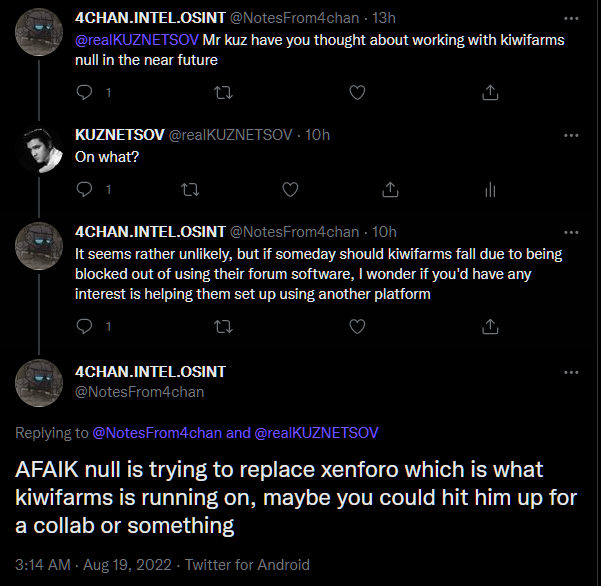Open more options on first tweet
This screenshot has height=586, width=601.
(571, 18)
